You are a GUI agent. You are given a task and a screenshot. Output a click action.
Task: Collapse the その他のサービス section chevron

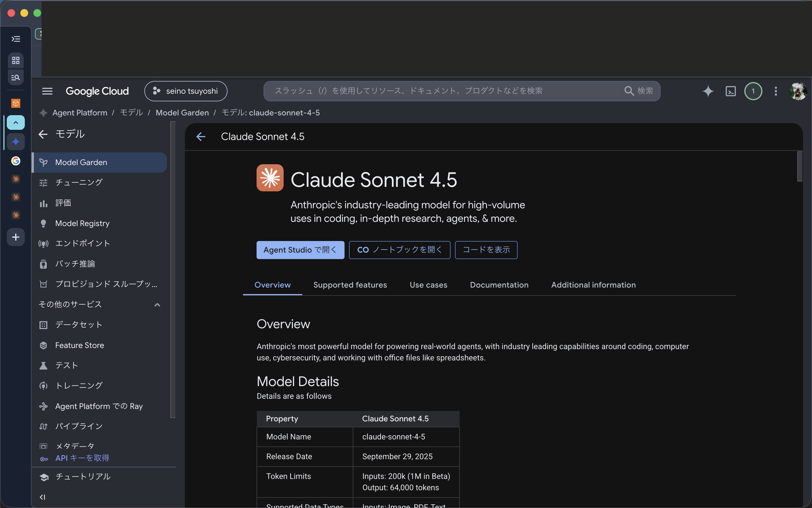[157, 305]
